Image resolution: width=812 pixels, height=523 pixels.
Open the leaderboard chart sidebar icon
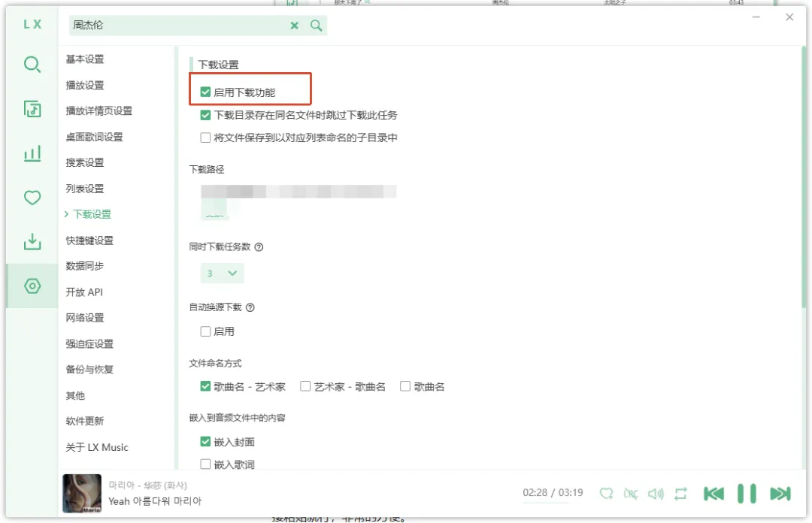coord(32,153)
